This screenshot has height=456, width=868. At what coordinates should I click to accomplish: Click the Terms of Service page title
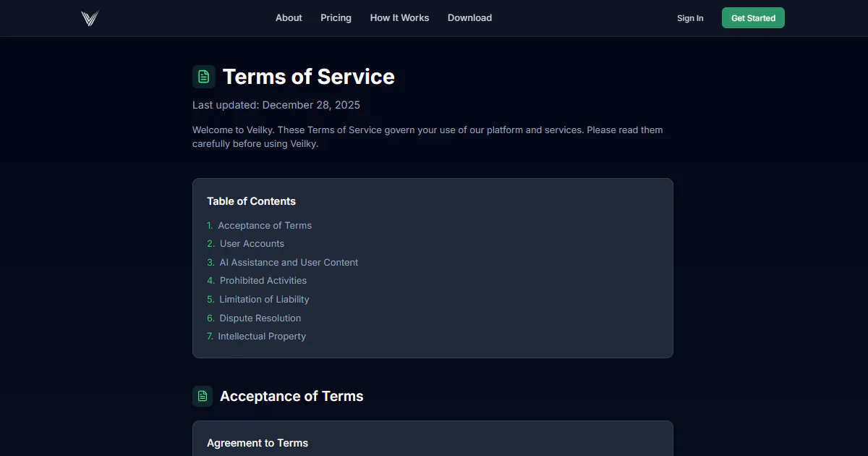[x=309, y=77]
